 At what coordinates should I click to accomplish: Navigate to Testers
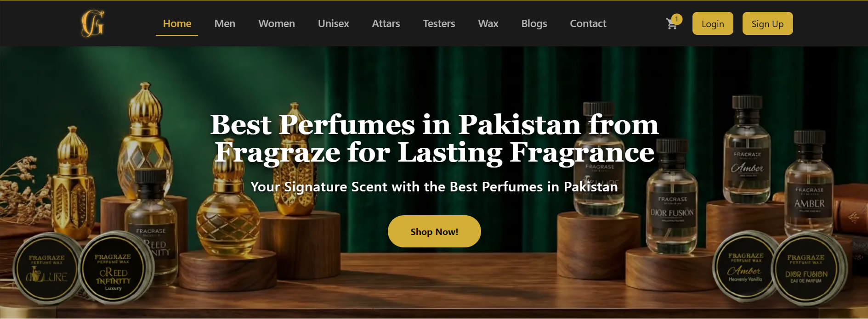click(x=439, y=23)
